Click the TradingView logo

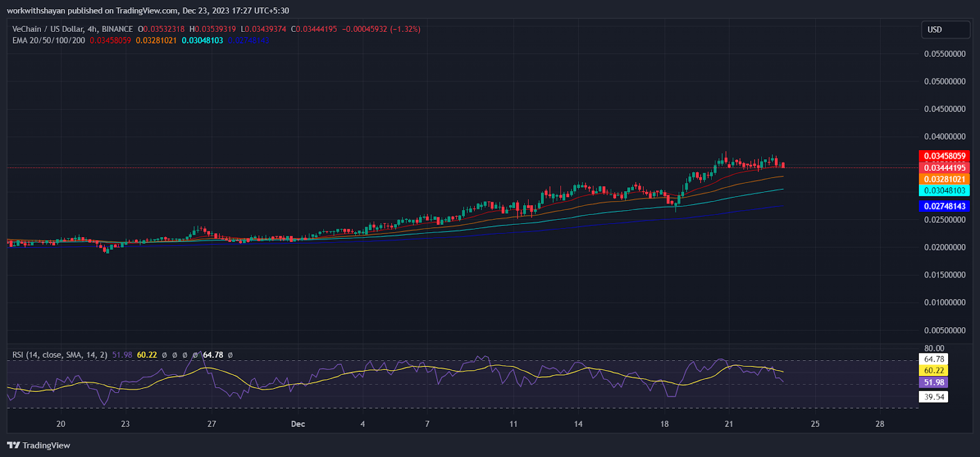click(x=39, y=445)
